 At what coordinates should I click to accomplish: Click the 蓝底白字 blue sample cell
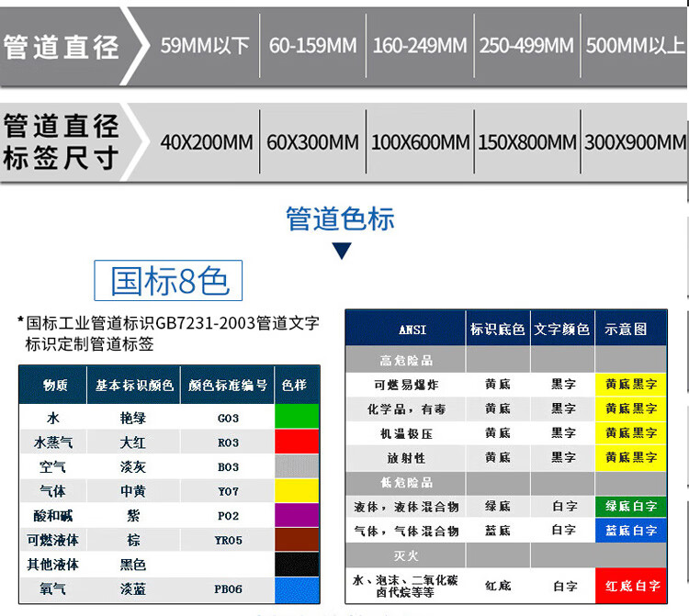click(x=631, y=531)
